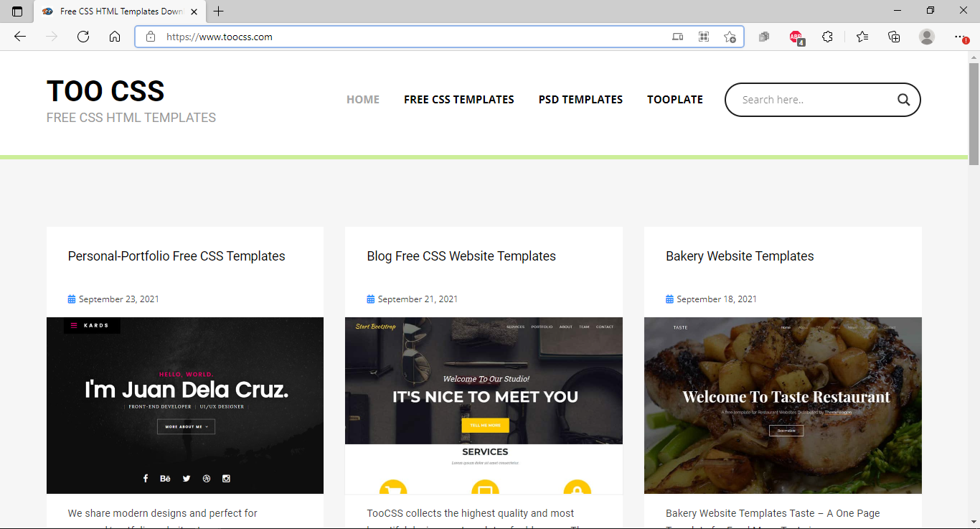Open Personal-Portfolio Free CSS Templates post
Image resolution: width=980 pixels, height=529 pixels.
[176, 256]
